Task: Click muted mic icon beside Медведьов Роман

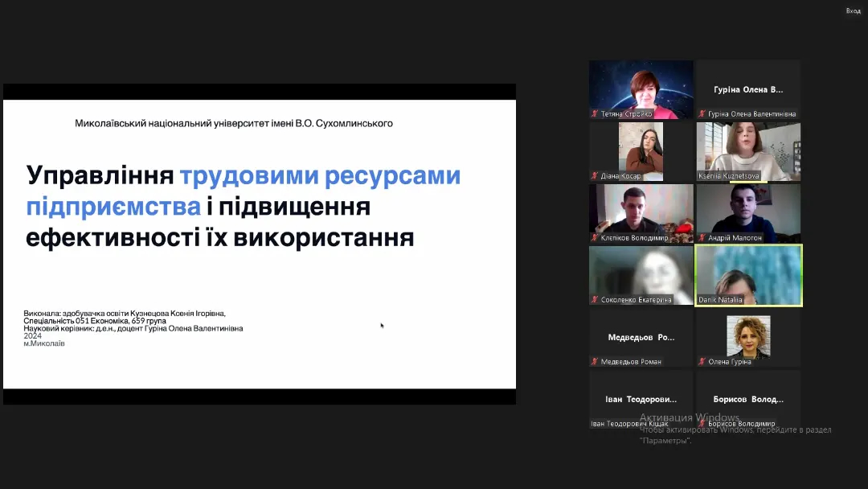Action: [596, 362]
